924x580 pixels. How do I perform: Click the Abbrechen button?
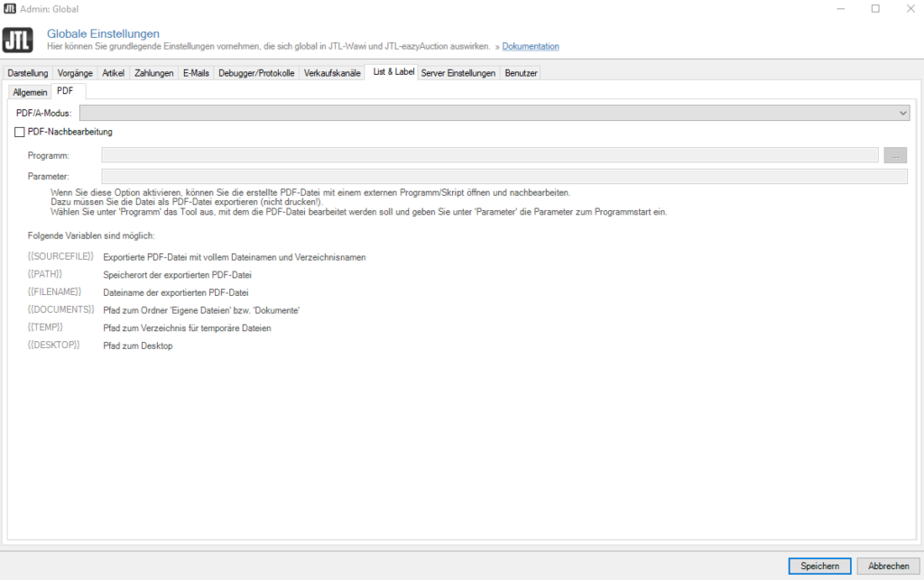(889, 566)
